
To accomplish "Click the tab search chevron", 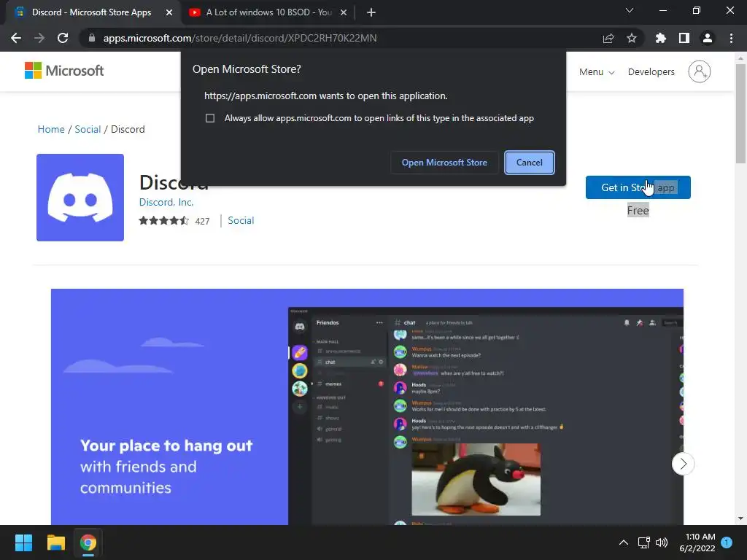I will point(630,10).
